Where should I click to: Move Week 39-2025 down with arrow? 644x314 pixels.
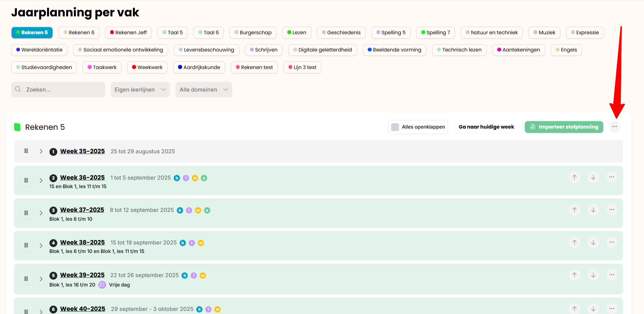tap(593, 275)
